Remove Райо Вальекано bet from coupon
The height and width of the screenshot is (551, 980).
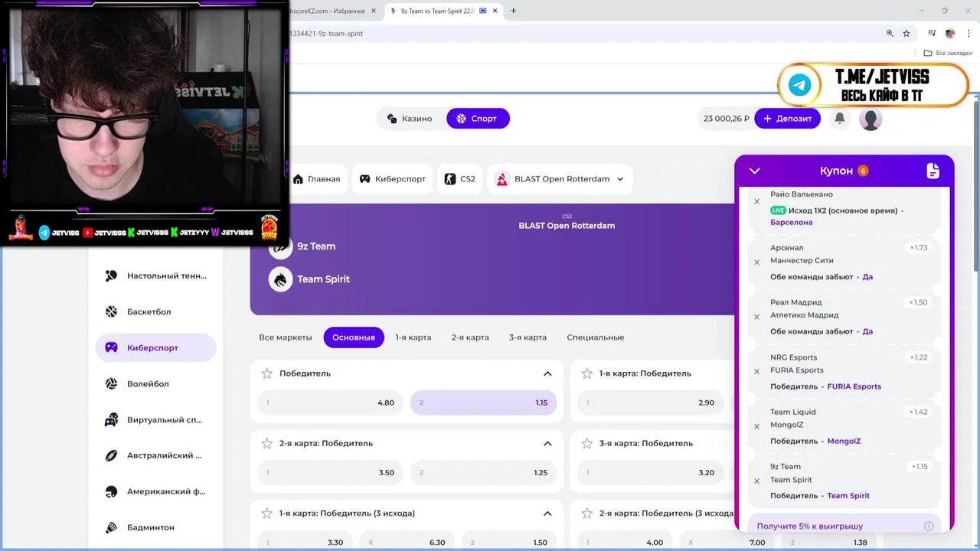coord(756,201)
